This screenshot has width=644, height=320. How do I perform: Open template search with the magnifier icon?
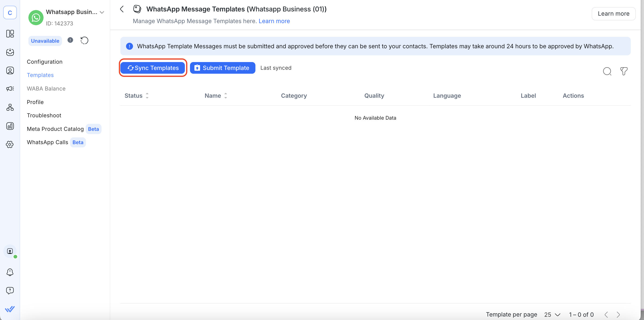pos(607,71)
